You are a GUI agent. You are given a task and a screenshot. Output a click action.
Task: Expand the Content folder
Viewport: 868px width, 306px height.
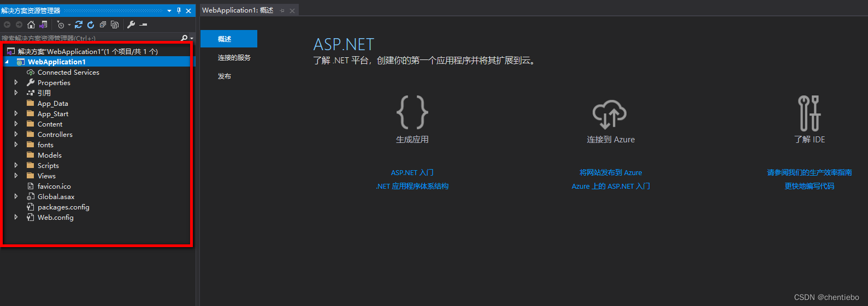click(x=16, y=124)
